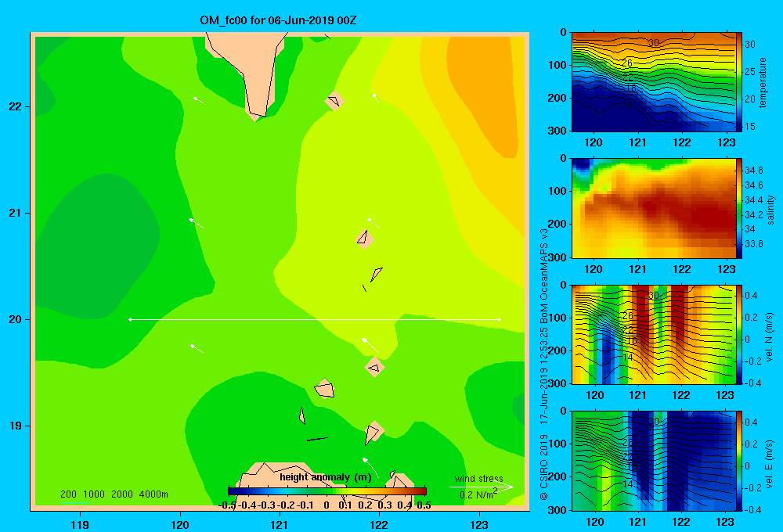Open the salinity cross-section panel
This screenshot has width=783, height=532.
pos(654,208)
